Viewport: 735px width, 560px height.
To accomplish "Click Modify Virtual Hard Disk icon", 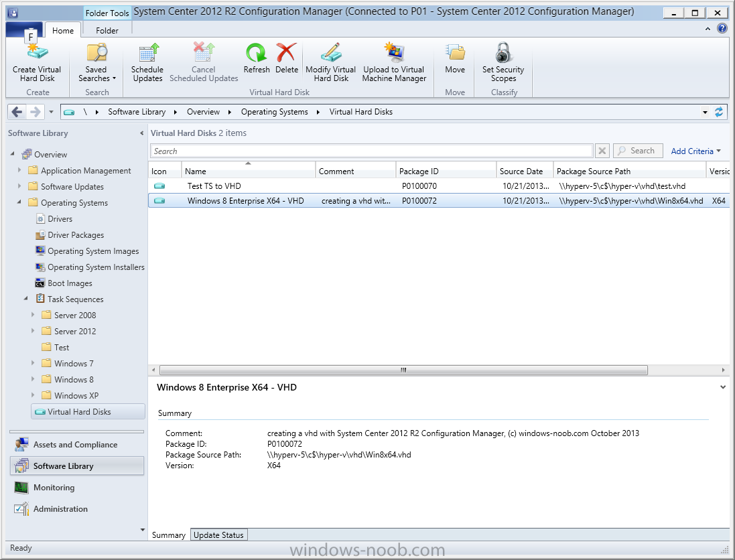I will [331, 52].
